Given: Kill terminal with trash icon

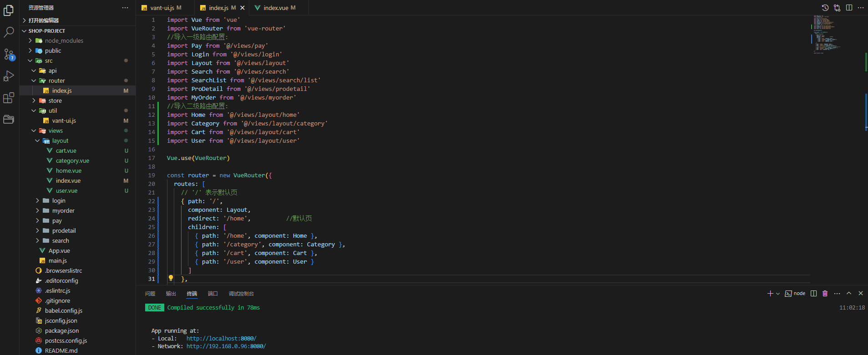Looking at the screenshot, I should click(825, 294).
